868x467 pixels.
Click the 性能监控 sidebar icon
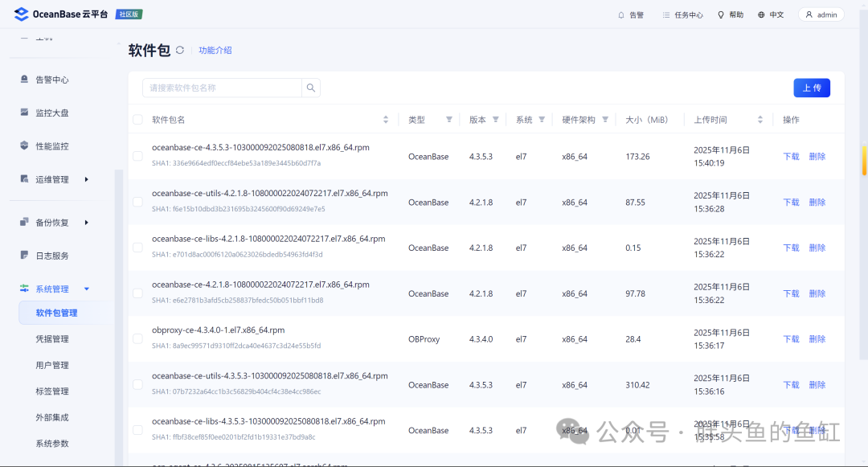[24, 145]
